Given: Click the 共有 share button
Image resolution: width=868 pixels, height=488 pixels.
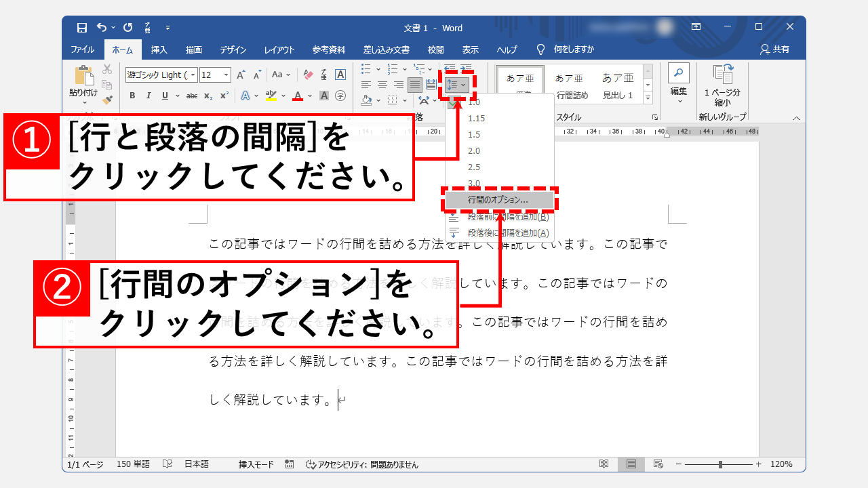Looking at the screenshot, I should (774, 49).
